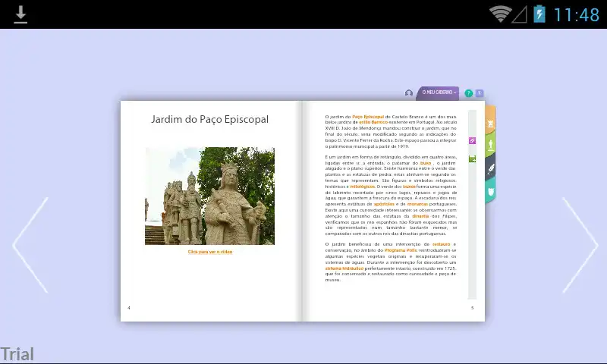Open the dark gray plant side tab

(490, 168)
